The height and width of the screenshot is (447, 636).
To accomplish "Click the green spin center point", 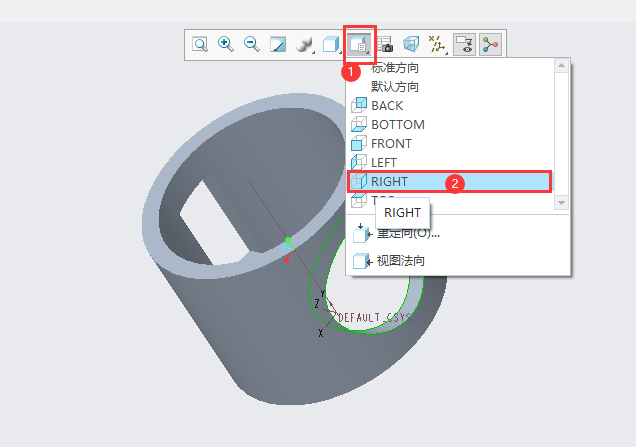I will (288, 240).
